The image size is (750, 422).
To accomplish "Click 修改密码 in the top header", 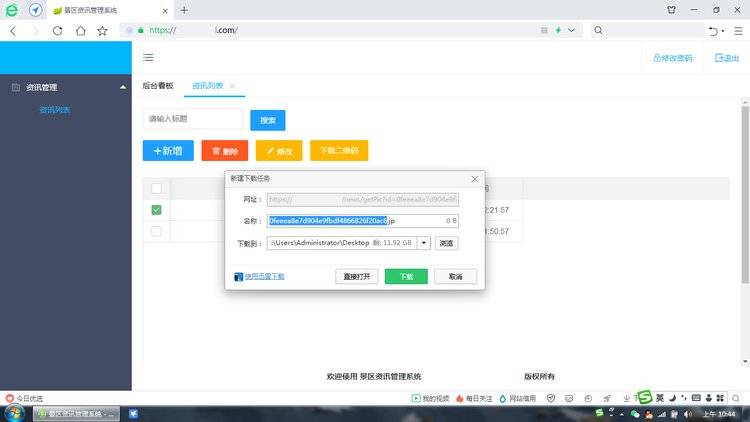I will [x=672, y=58].
